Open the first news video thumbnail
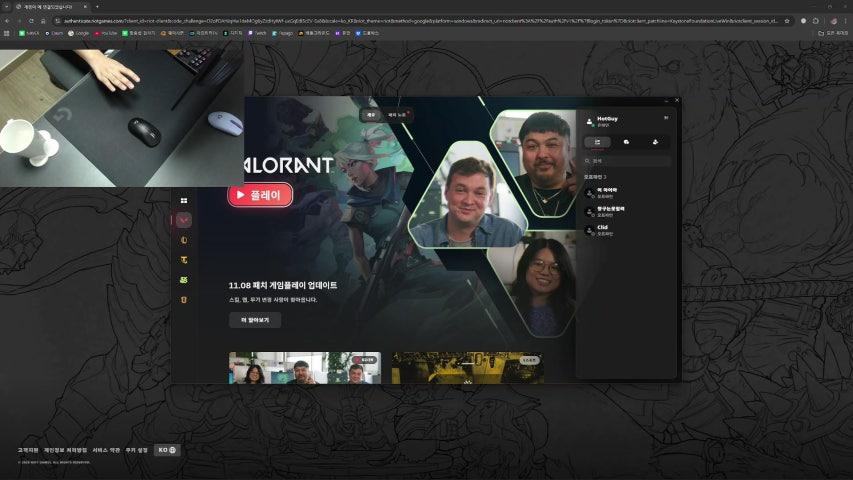The width and height of the screenshot is (853, 480). [304, 368]
